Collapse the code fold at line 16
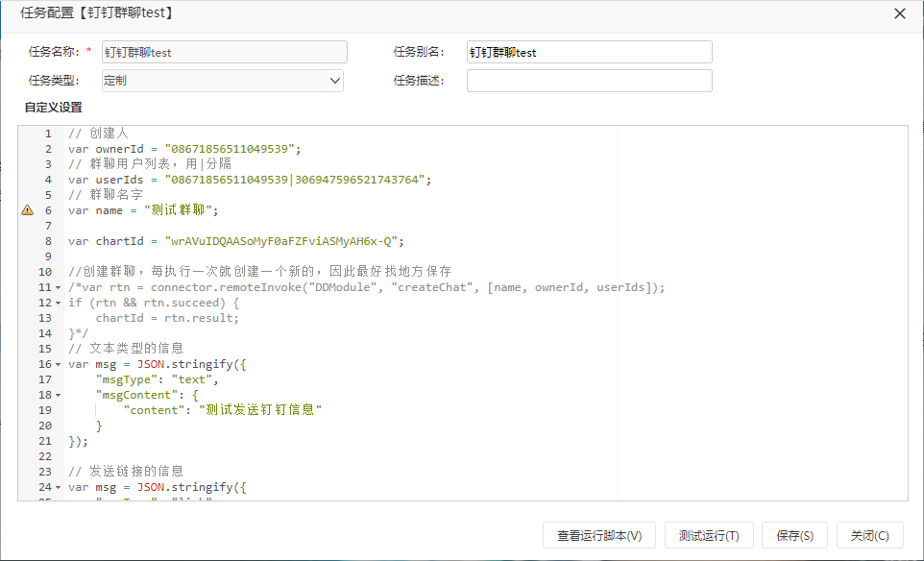 (58, 364)
